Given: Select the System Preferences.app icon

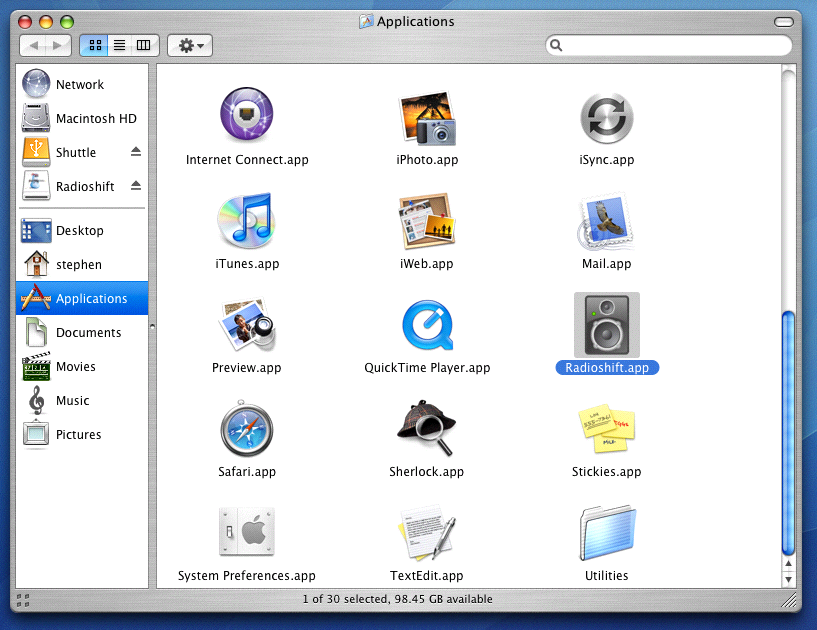Looking at the screenshot, I should (246, 532).
